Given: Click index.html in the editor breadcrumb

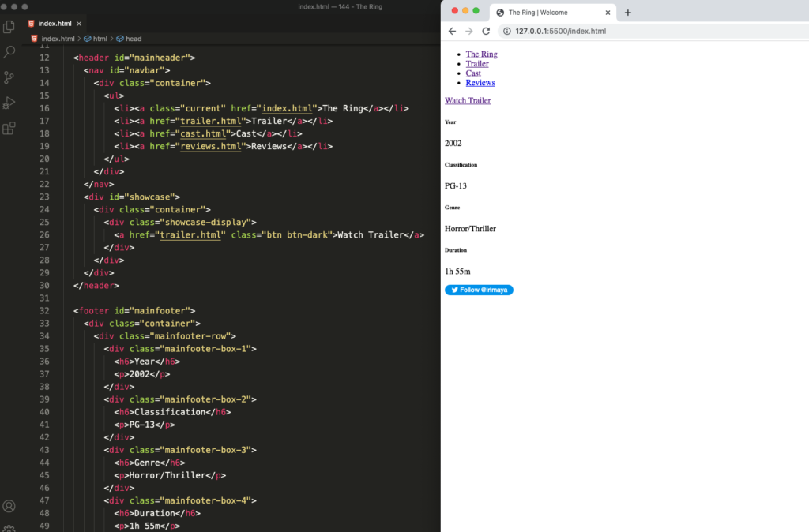Looking at the screenshot, I should 58,39.
